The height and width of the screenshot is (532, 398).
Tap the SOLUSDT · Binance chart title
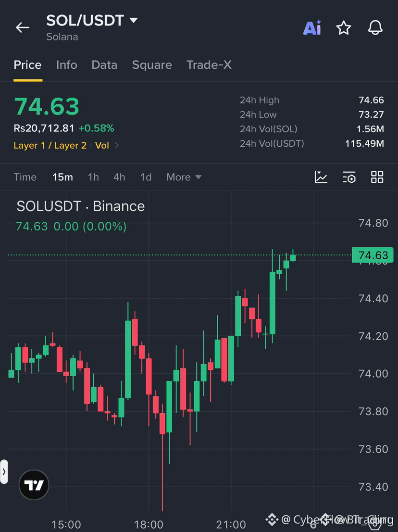tap(81, 206)
